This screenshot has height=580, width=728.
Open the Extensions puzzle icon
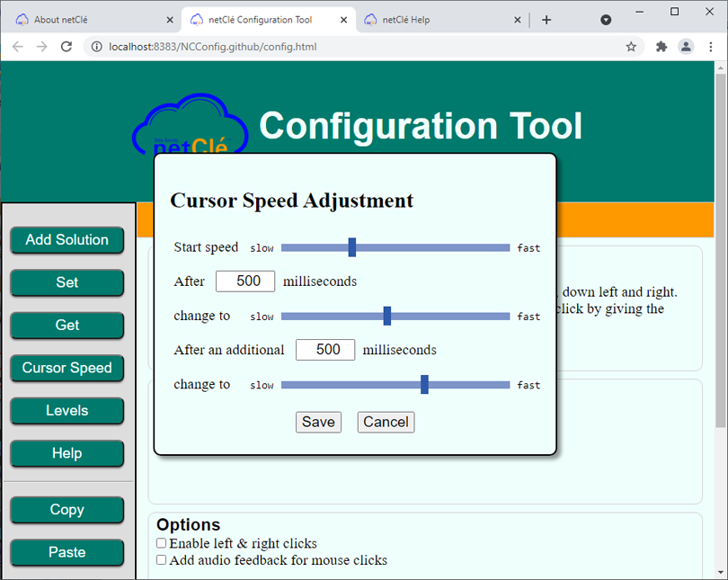[661, 47]
